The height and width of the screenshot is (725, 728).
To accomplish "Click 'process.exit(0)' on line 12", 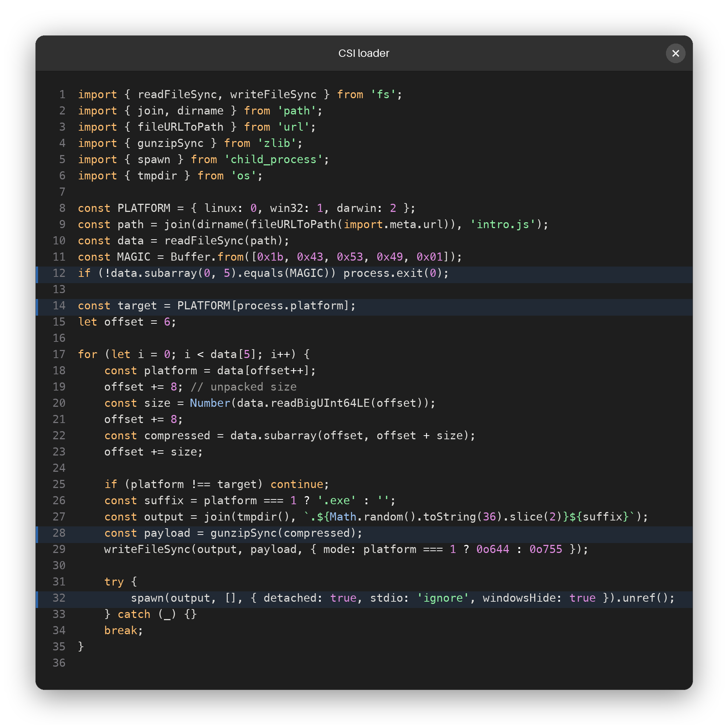I will 393,273.
